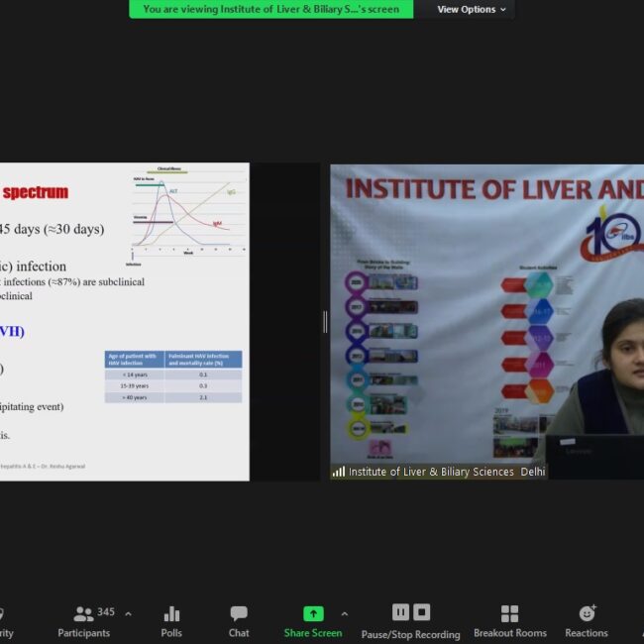Click the green screen-viewing notification banner
644x644 pixels.
[x=270, y=10]
